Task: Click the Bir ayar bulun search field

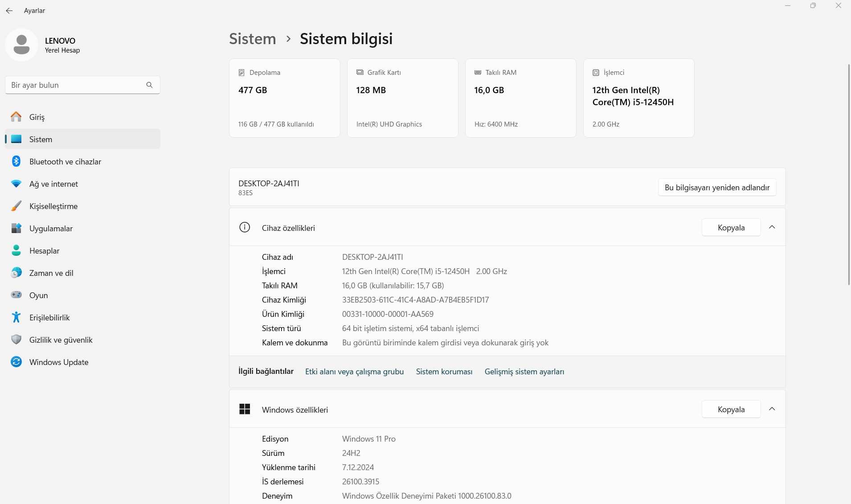Action: tap(82, 85)
